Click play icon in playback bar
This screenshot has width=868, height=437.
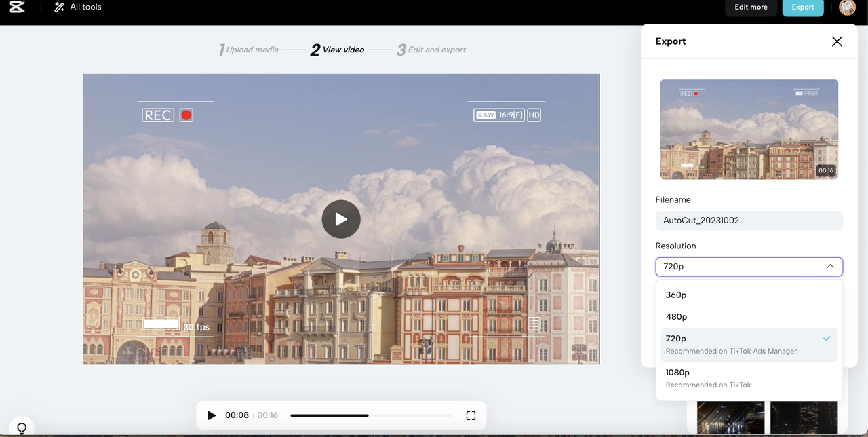[x=212, y=415]
